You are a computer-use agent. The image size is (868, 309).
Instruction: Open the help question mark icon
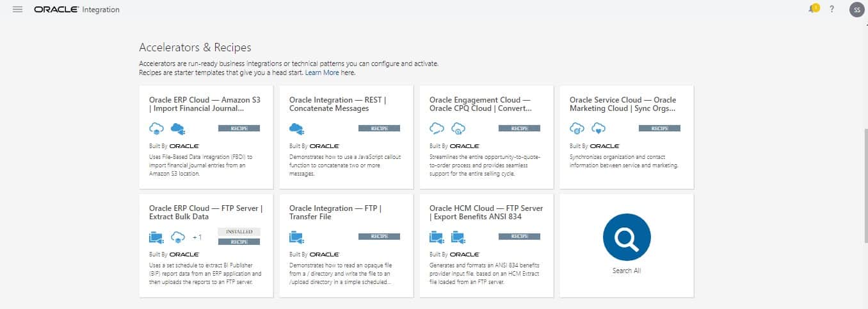832,10
